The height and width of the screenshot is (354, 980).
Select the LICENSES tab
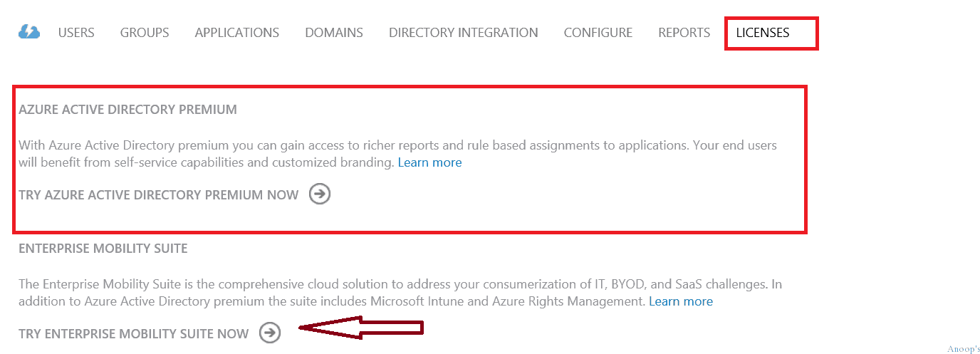(763, 33)
